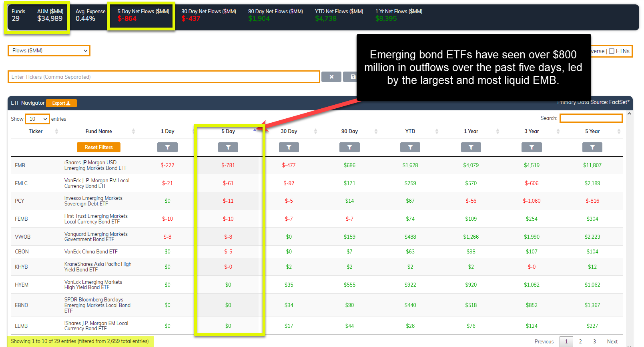
Task: Go to the Previous page
Action: coord(544,341)
